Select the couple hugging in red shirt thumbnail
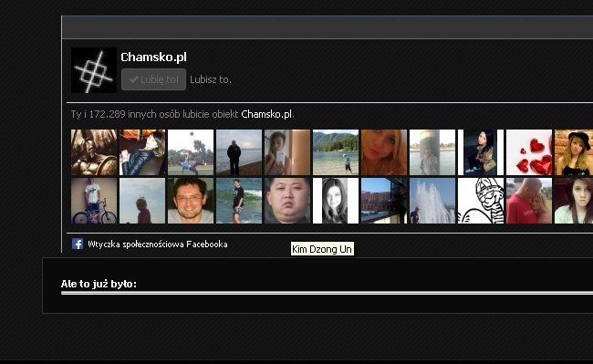The width and height of the screenshot is (593, 364). (x=529, y=201)
